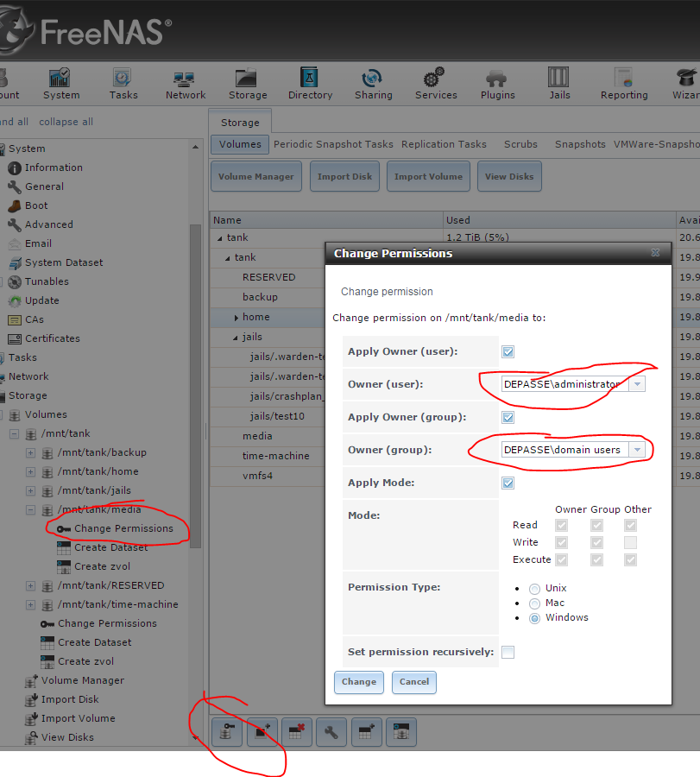Click the sidebar vertical scrollbar
The width and height of the screenshot is (700, 777).
[x=195, y=387]
